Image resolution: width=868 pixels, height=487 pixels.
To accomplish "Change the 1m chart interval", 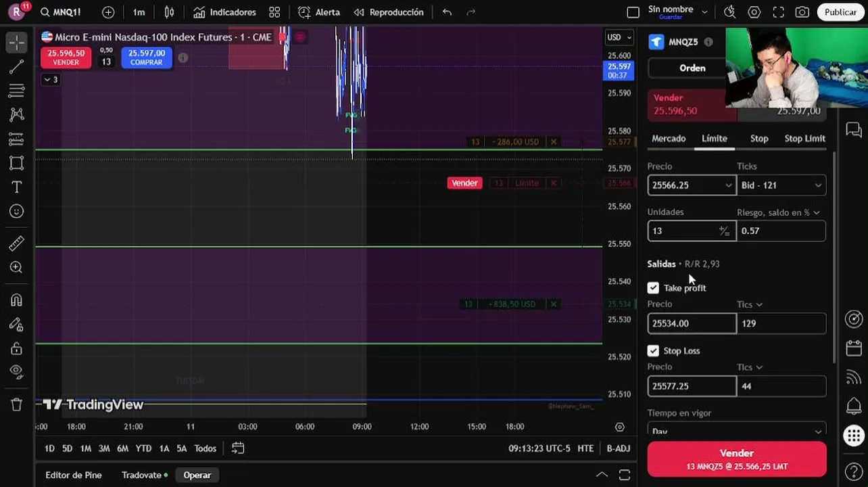I will 139,12.
